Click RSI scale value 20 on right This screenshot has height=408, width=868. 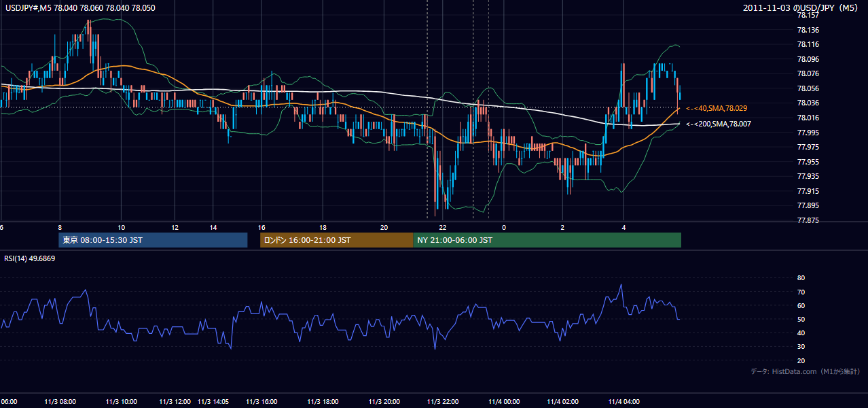801,360
